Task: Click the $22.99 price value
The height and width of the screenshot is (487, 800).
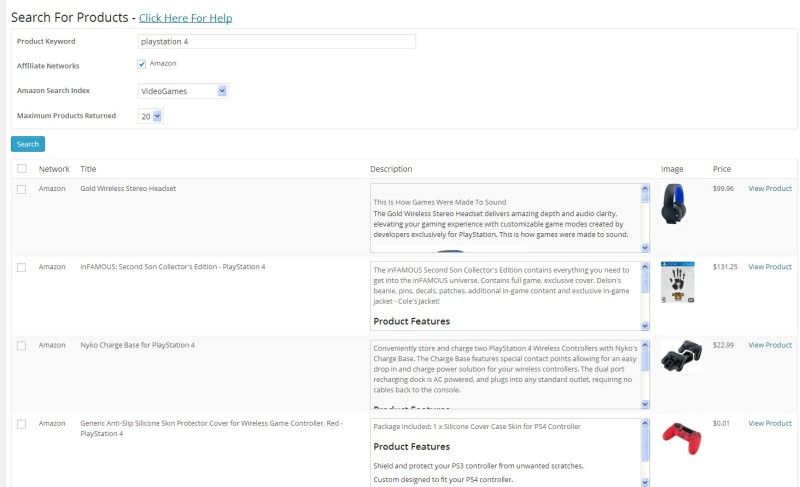Action: (723, 345)
